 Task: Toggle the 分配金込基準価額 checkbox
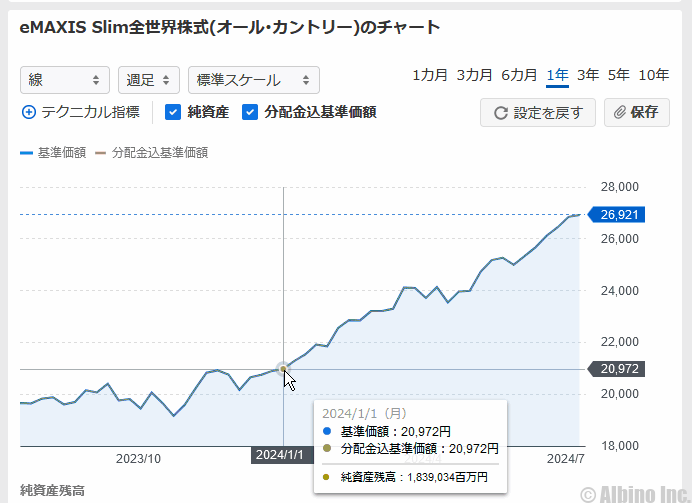250,113
